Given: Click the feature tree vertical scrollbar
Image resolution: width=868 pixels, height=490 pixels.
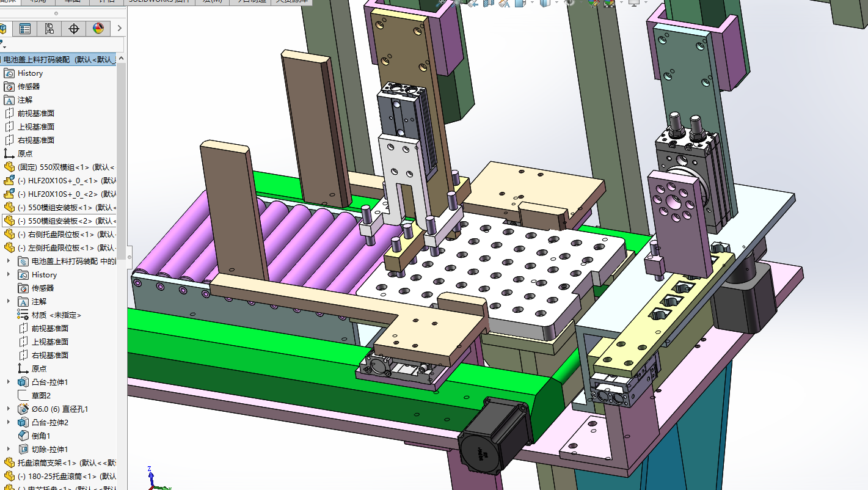Looking at the screenshot, I should coord(122,161).
